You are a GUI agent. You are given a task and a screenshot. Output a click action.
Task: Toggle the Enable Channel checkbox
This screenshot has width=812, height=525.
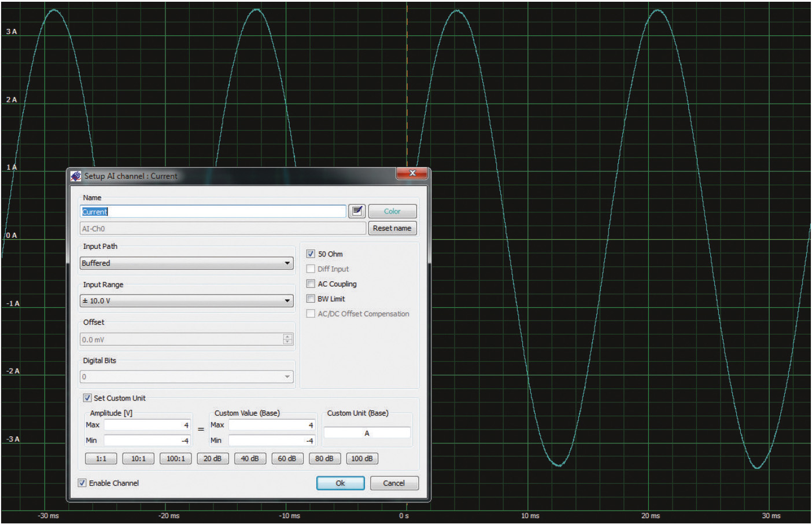point(82,483)
